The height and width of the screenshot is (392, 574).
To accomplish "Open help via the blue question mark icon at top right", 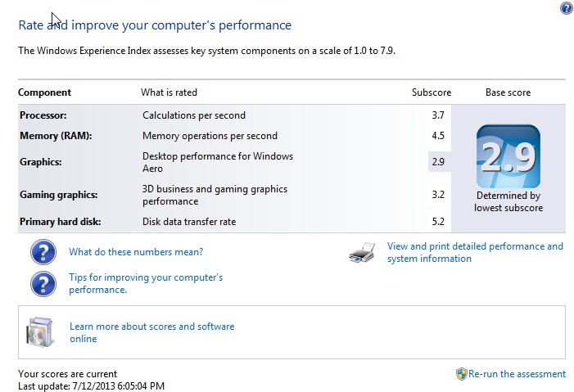I will point(567,8).
